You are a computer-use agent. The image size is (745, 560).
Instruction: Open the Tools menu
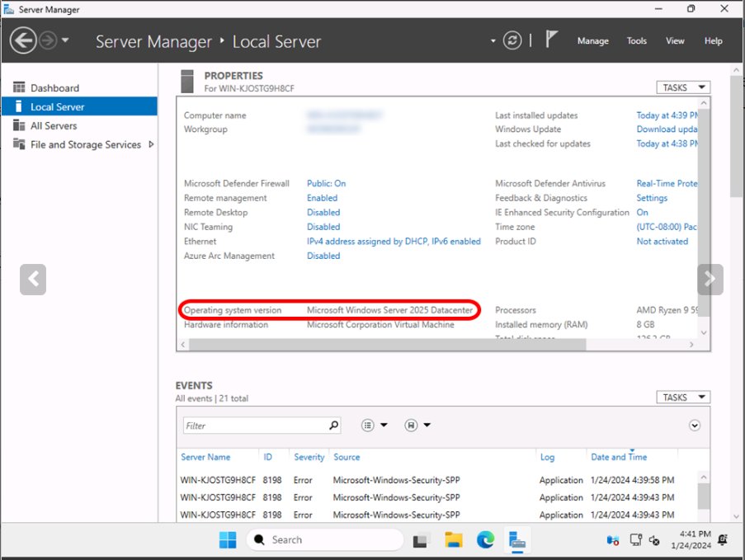pos(636,41)
